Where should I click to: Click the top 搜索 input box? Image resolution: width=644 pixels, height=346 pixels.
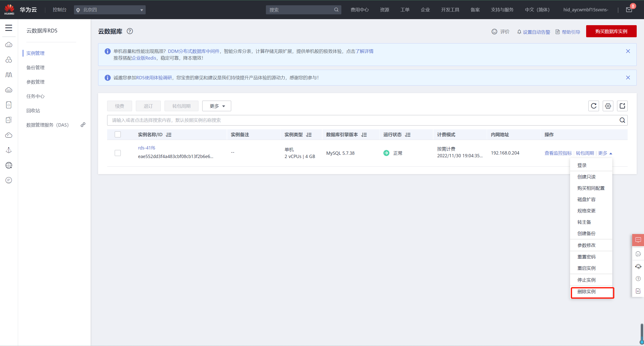303,10
